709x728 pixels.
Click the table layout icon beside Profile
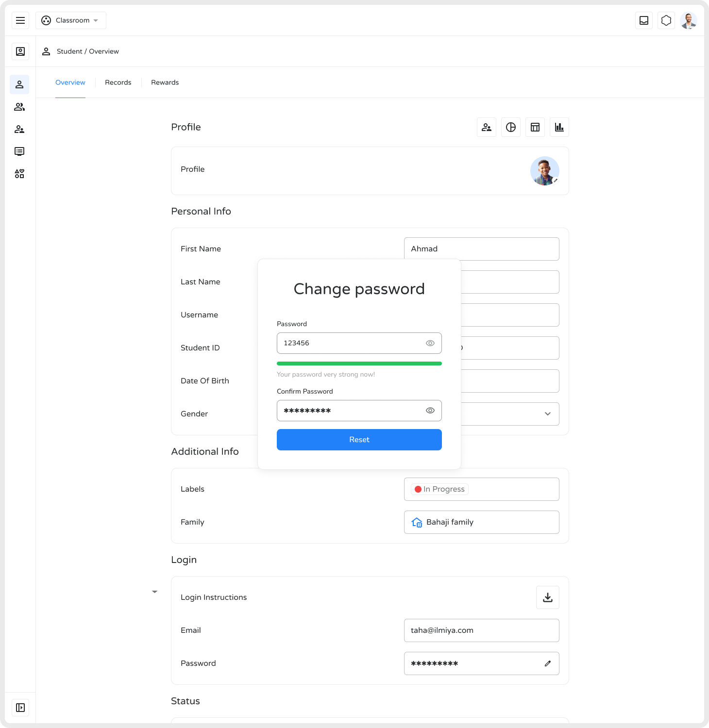535,127
